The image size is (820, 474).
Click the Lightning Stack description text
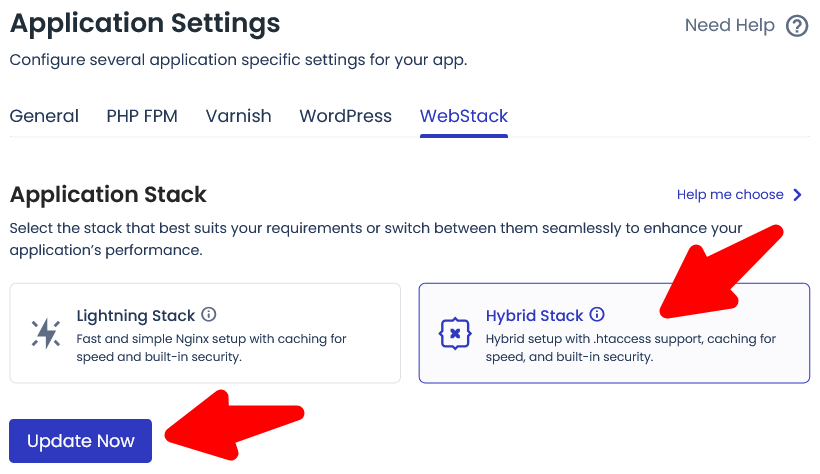coord(210,347)
